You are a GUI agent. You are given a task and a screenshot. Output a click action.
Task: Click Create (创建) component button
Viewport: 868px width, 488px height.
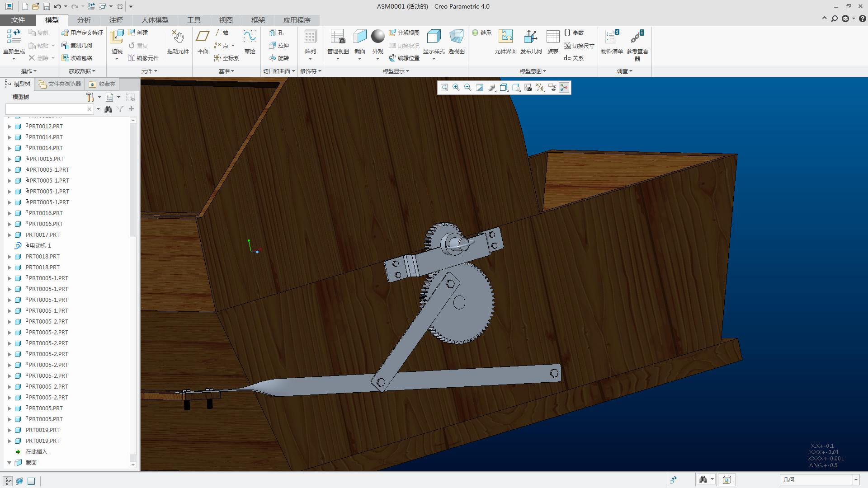138,33
